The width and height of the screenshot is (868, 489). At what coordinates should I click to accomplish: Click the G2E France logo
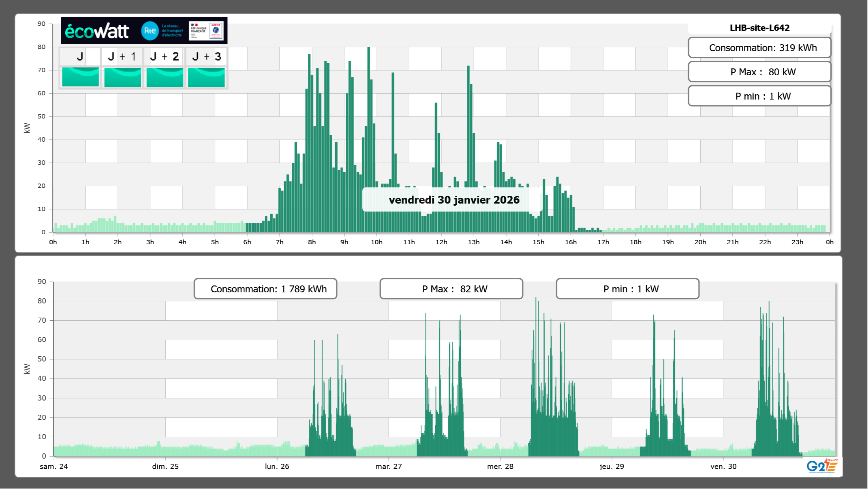coord(822,466)
